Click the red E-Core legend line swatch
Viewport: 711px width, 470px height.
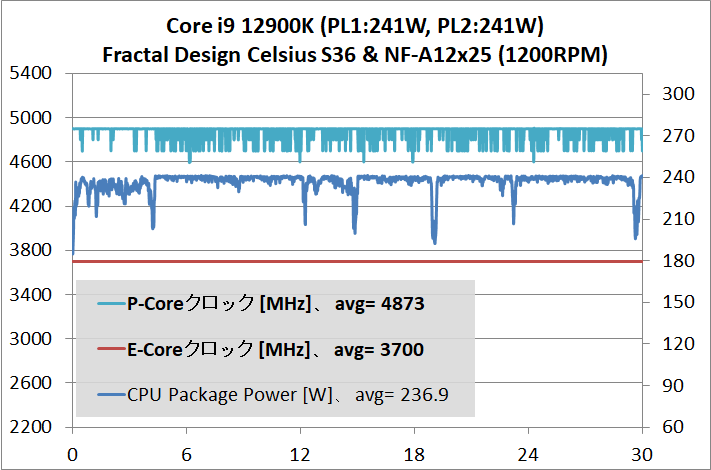click(x=112, y=349)
